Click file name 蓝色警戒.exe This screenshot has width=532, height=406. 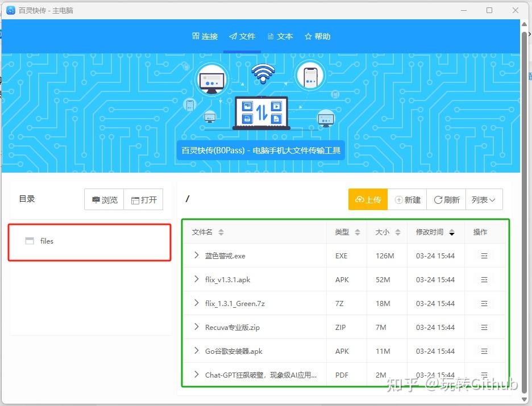225,256
